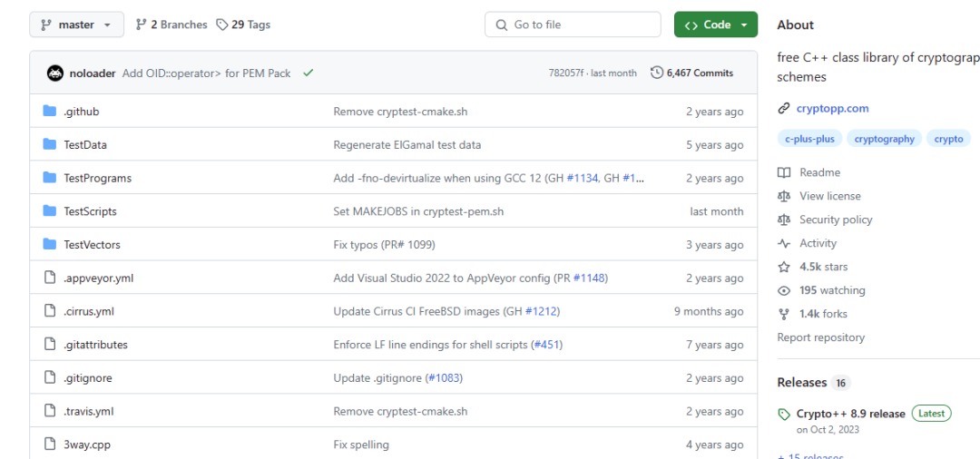Click the .cirrus.yml file icon
This screenshot has width=980, height=459.
tap(50, 310)
